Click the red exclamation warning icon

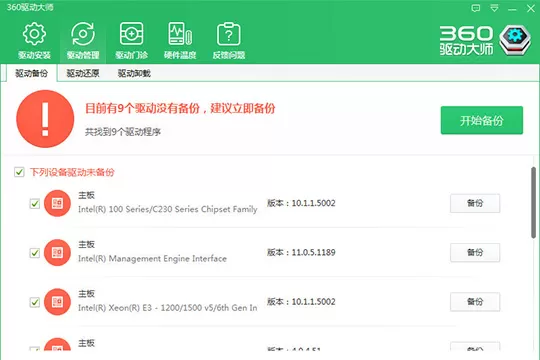pos(45,119)
